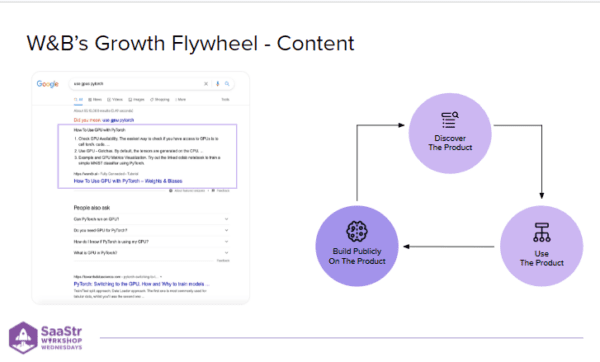Click the Discover The Product circle

tap(450, 133)
